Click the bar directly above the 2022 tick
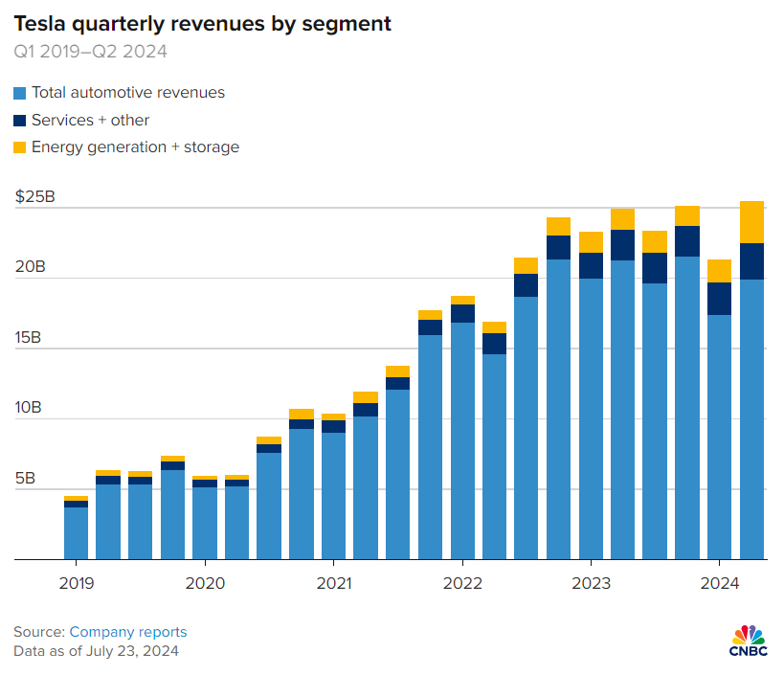 coord(462,427)
